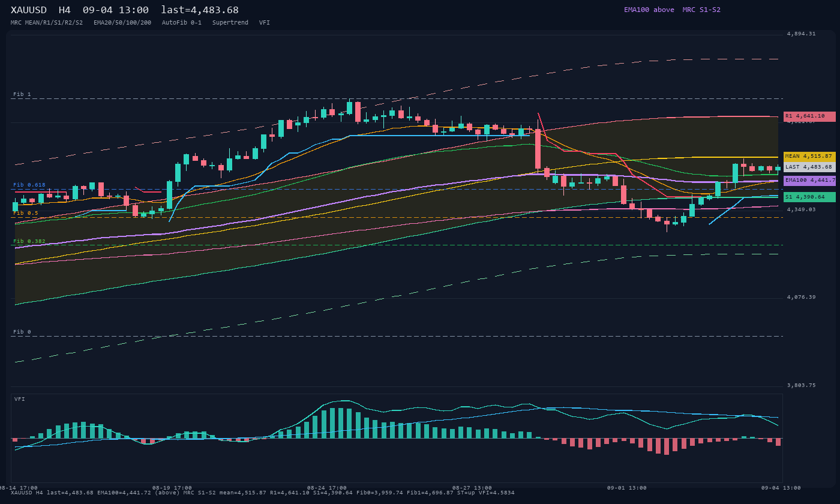
Task: Select the MRC MEAN/R1/S1/R2/S2 legend entry
Action: 47,23
